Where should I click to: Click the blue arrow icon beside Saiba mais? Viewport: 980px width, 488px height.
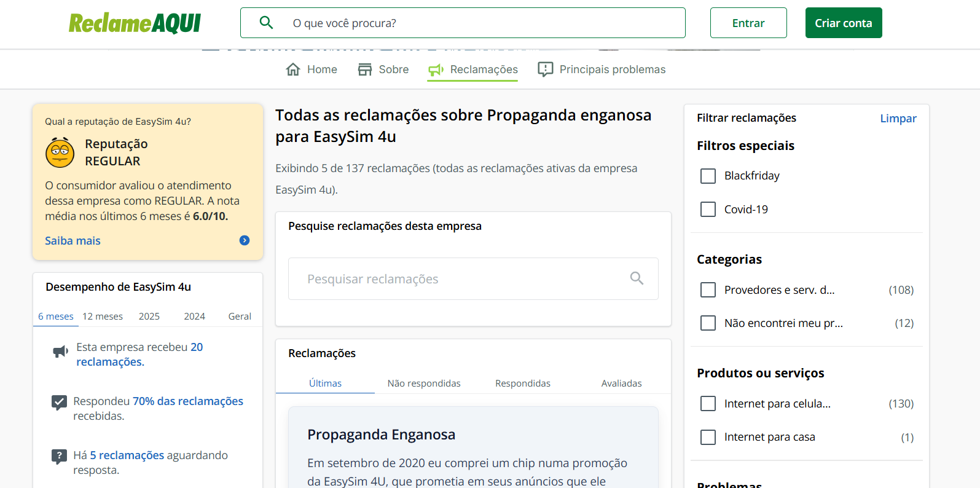245,240
